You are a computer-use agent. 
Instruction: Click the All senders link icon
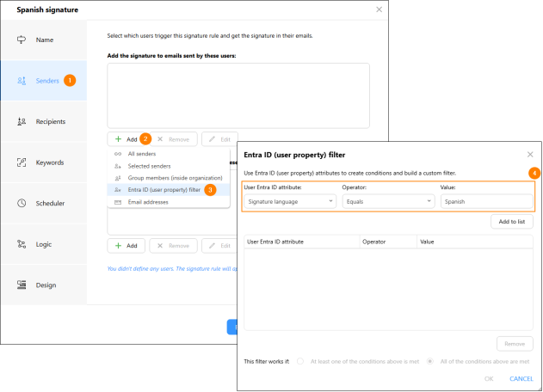(118, 154)
